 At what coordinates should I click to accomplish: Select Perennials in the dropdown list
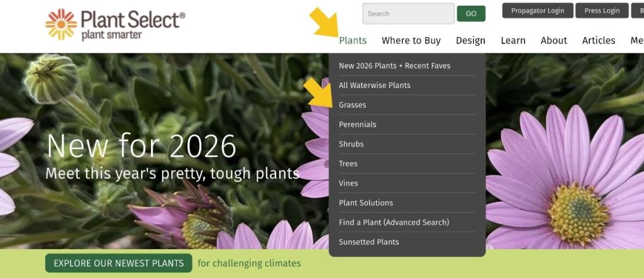357,125
